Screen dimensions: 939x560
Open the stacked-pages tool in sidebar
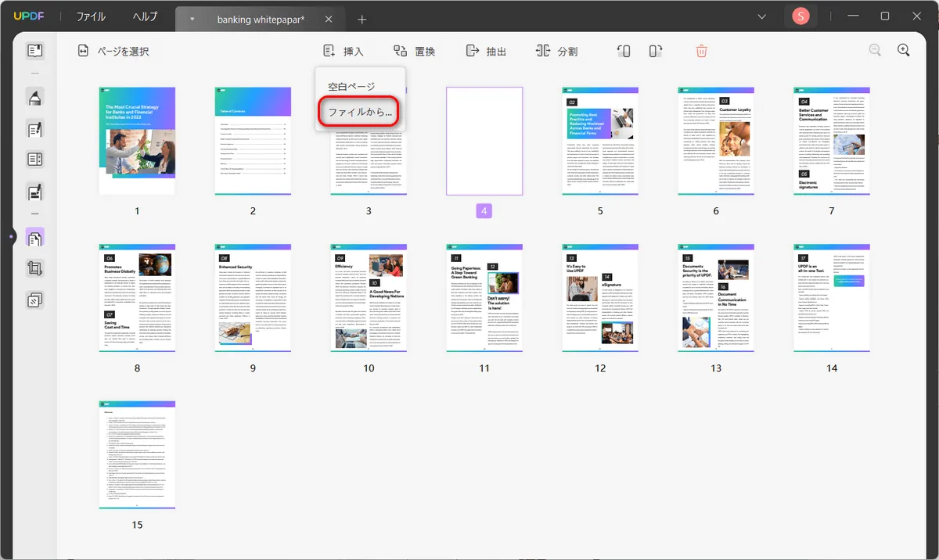(x=35, y=300)
